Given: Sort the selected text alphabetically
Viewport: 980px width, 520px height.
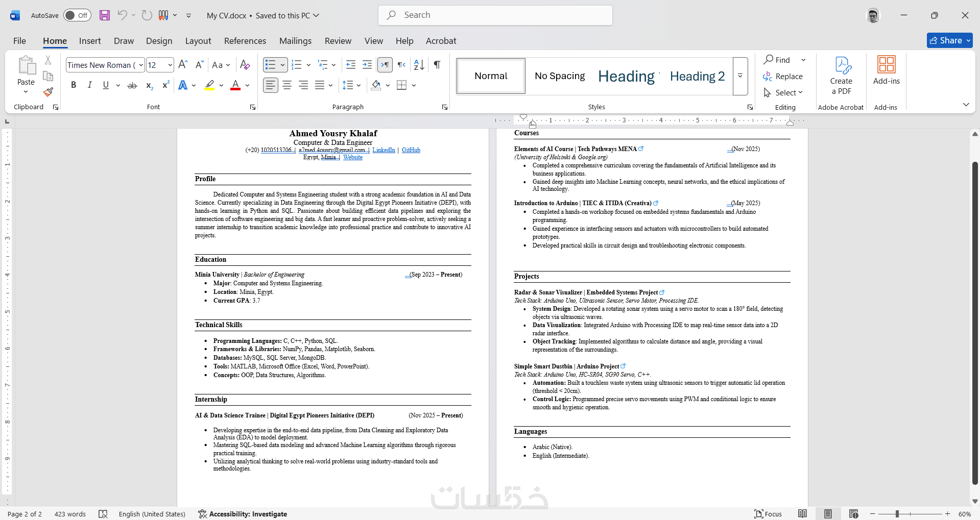Looking at the screenshot, I should (419, 65).
